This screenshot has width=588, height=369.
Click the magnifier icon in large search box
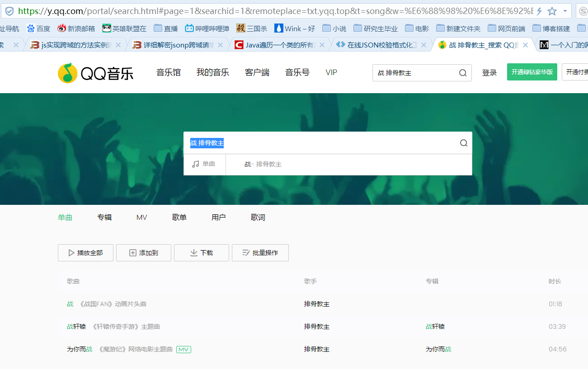pyautogui.click(x=464, y=143)
